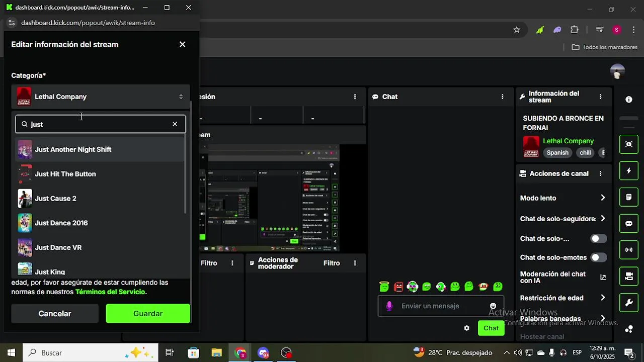This screenshot has width=644, height=362.
Task: Choose Just Cause 2 from results
Action: [100, 199]
